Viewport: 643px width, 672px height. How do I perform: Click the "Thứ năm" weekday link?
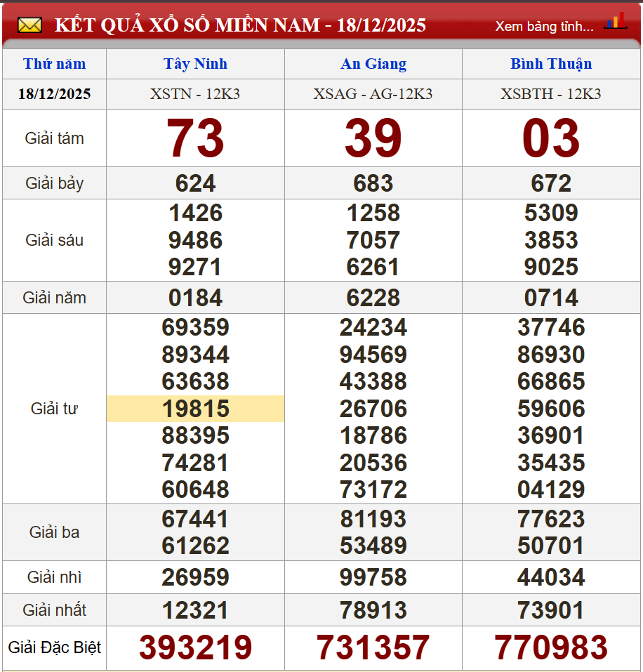click(54, 64)
